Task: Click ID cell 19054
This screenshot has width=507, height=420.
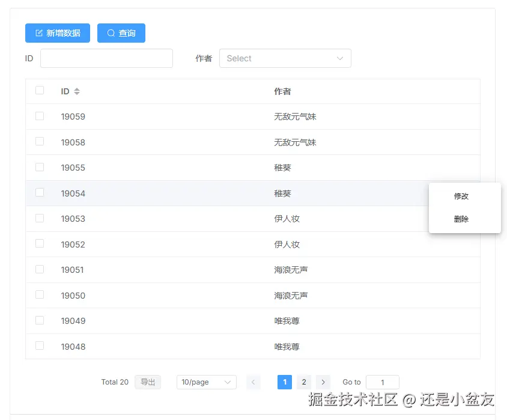Action: click(x=73, y=193)
